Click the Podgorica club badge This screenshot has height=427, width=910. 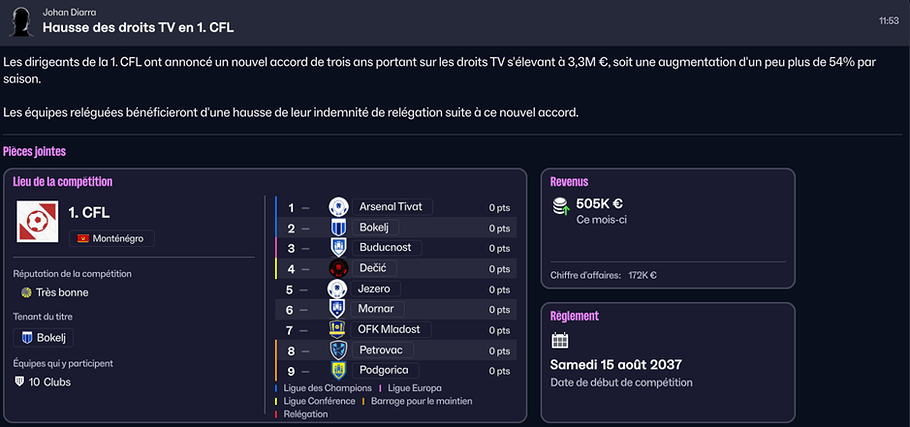point(338,370)
